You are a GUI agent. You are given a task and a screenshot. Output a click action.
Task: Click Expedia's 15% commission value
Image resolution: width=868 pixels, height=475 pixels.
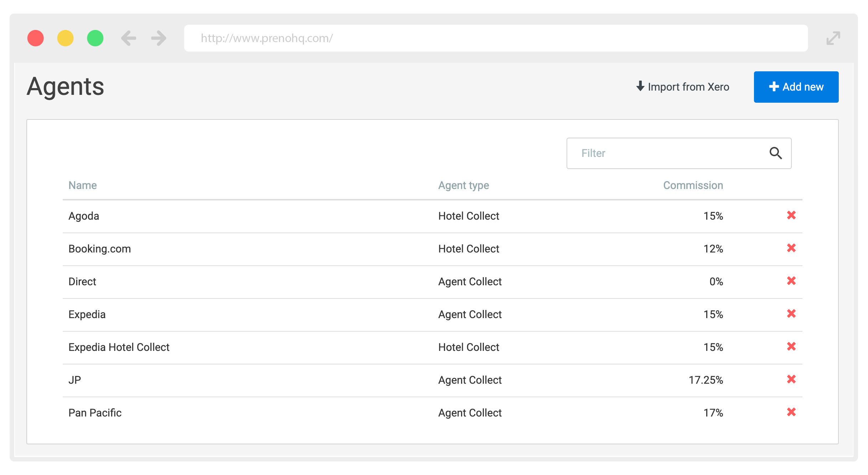(x=713, y=315)
